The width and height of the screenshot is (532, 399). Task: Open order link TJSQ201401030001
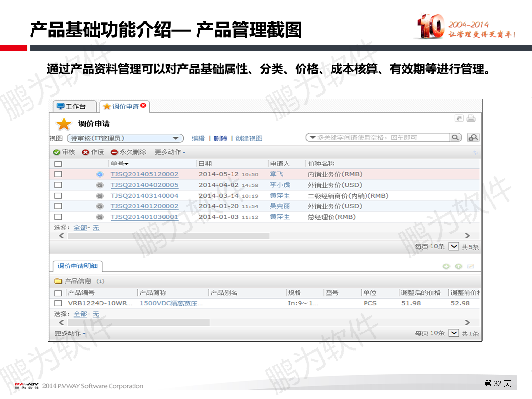[144, 217]
